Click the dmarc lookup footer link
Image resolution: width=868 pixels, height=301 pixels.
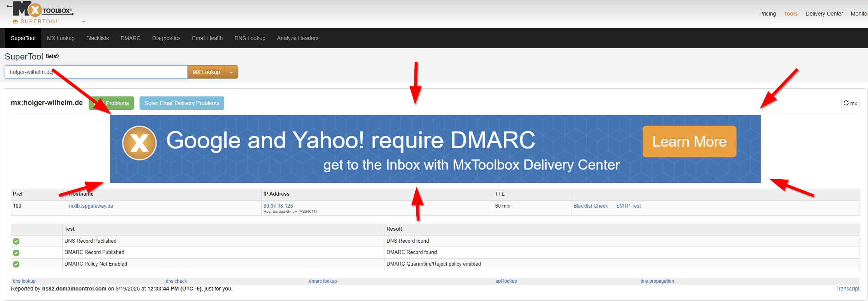tap(323, 281)
